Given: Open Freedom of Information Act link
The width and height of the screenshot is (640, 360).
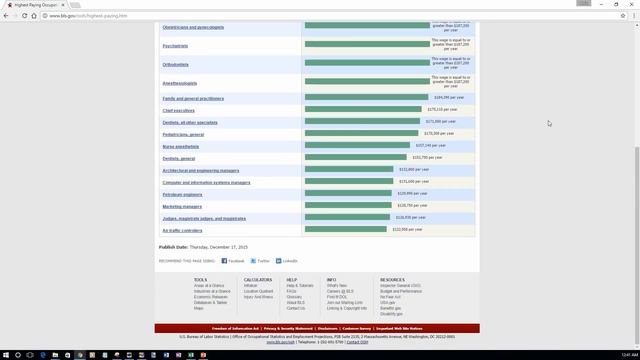Looking at the screenshot, I should pyautogui.click(x=235, y=329).
